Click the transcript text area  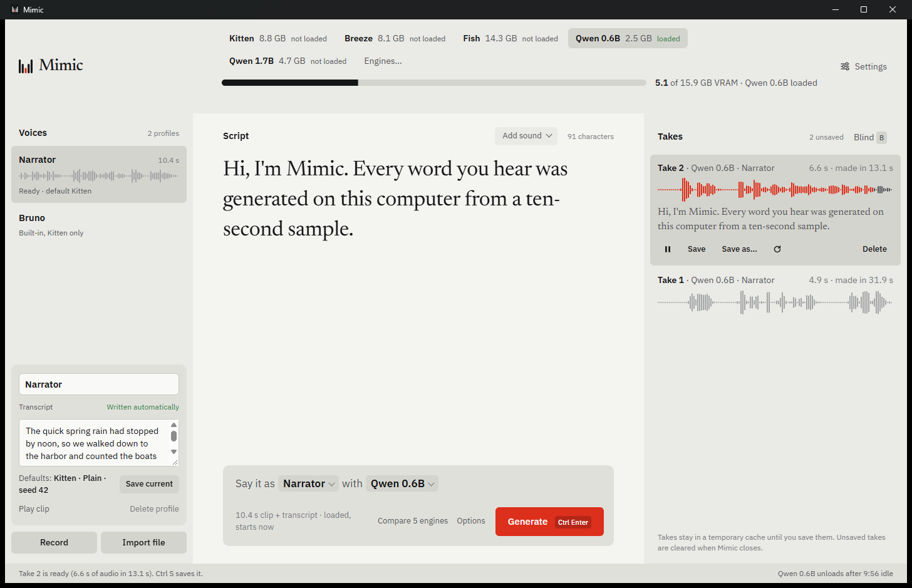[99, 443]
